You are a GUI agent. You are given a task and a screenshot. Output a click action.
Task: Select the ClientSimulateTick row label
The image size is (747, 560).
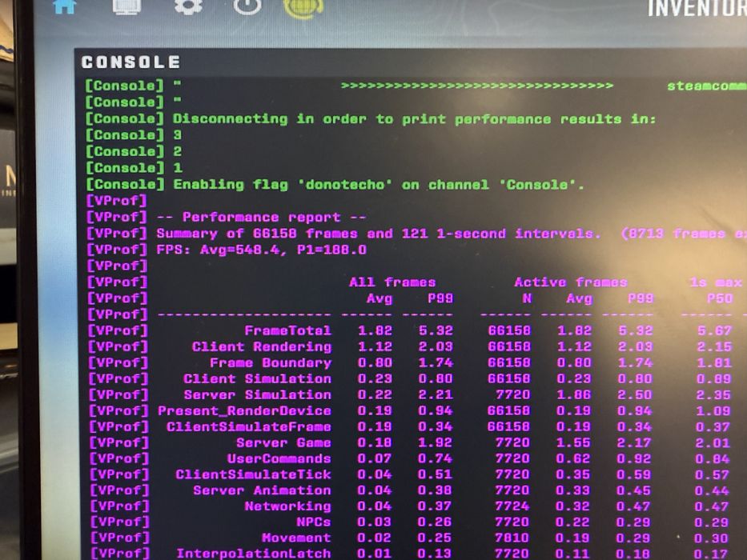tap(253, 474)
